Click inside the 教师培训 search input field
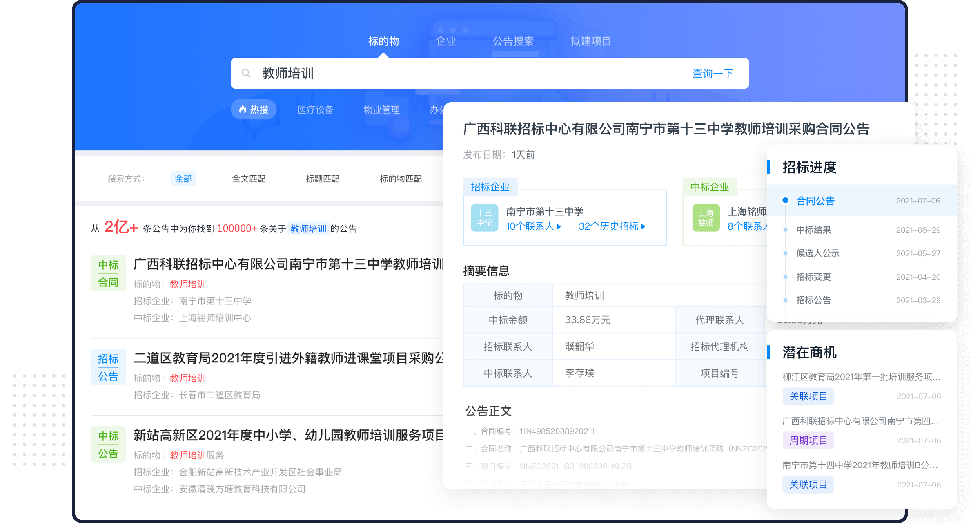Screen dimensions: 980x523 click(x=367, y=73)
